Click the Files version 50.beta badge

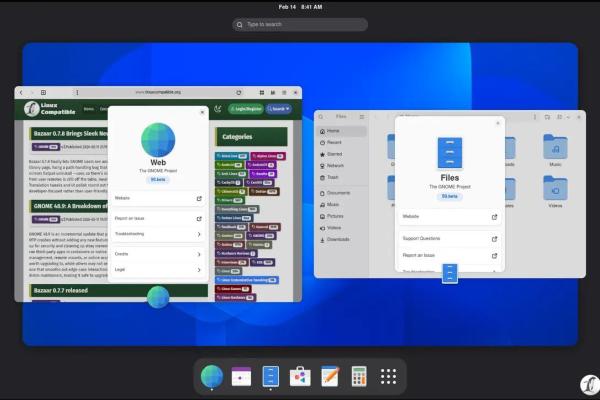[450, 196]
